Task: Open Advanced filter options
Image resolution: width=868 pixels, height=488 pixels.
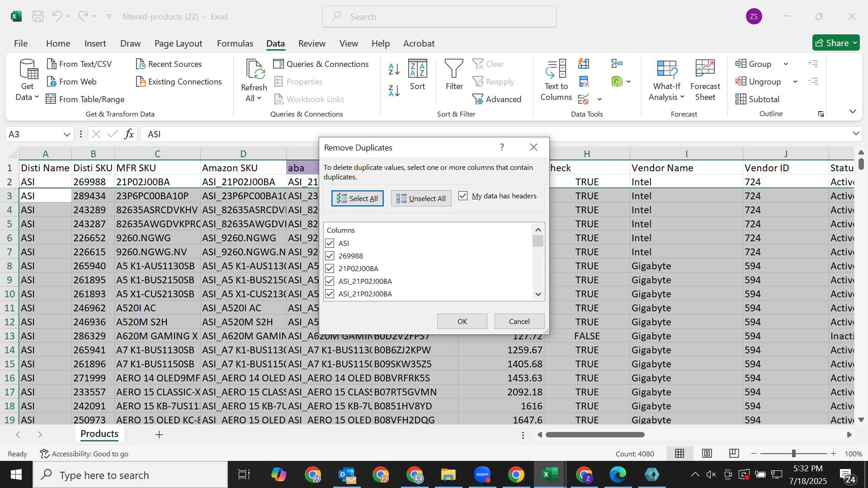Action: click(497, 99)
